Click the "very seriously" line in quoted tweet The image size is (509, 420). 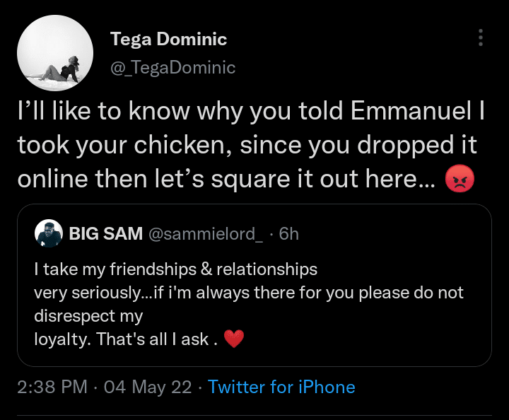(x=249, y=292)
